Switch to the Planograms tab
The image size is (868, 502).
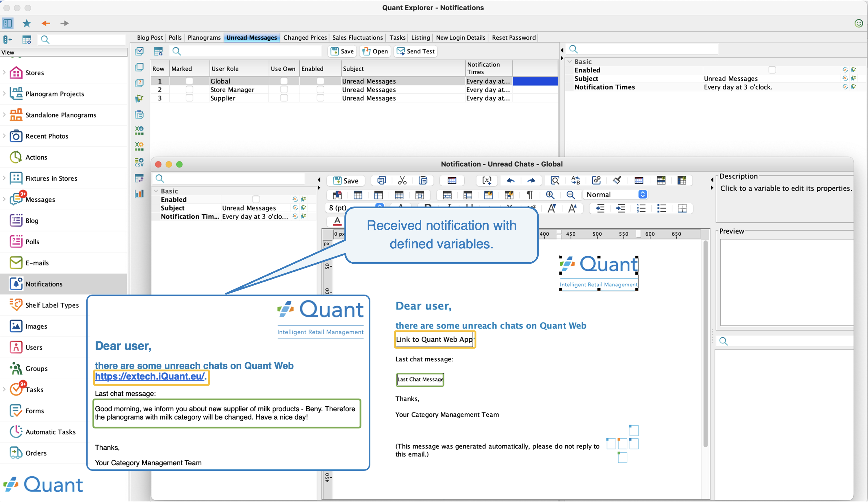204,38
